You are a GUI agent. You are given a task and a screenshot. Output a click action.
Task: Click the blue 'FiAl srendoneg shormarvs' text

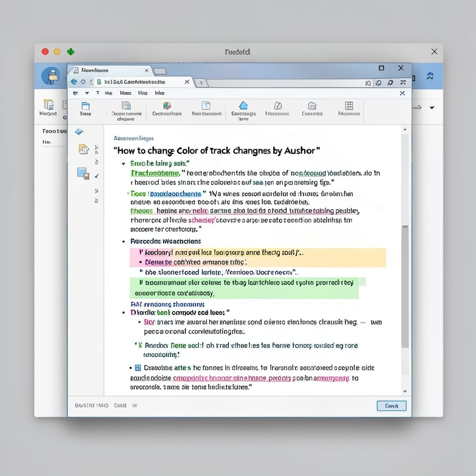pyautogui.click(x=167, y=304)
